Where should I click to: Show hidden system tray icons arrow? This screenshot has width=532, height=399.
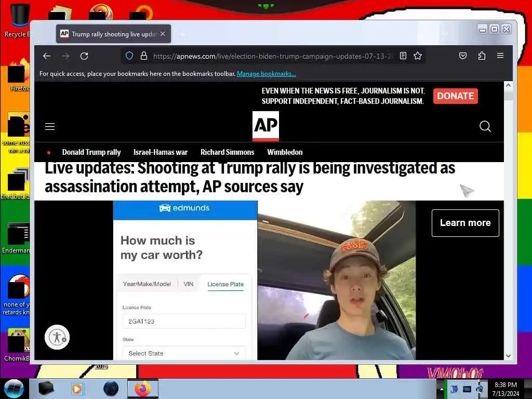[x=442, y=389]
